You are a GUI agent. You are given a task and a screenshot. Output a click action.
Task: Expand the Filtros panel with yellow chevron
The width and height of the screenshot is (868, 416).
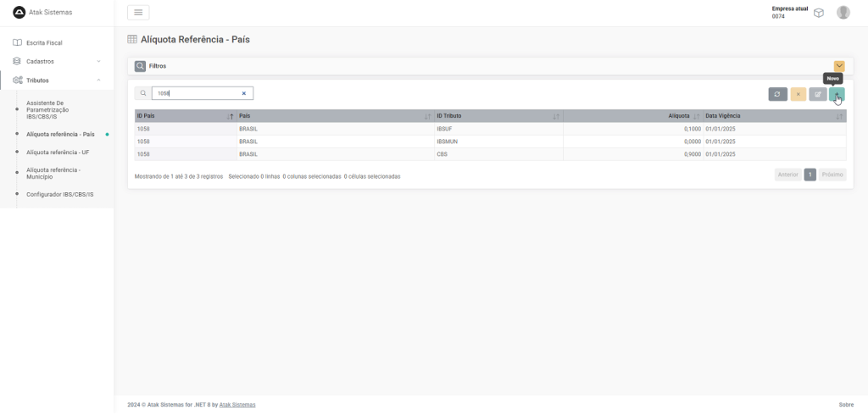(839, 66)
